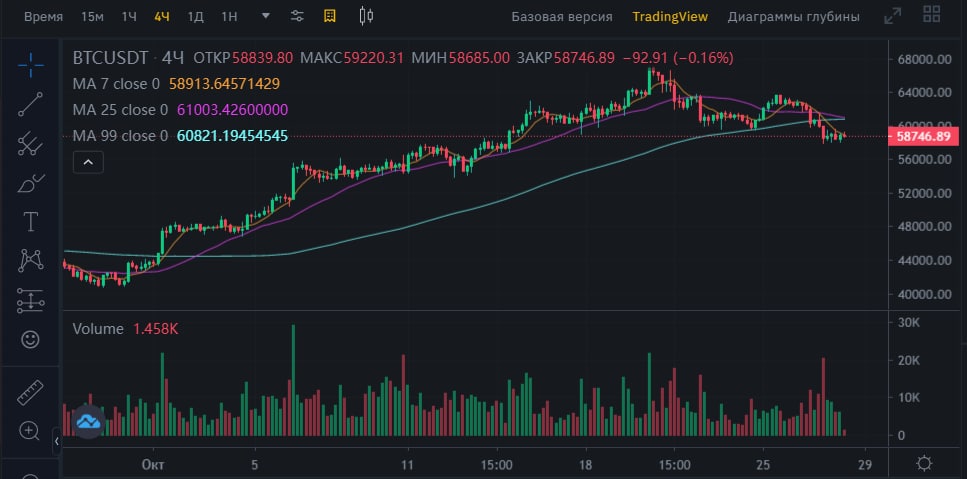
Task: Activate the zoom in tool
Action: (x=30, y=430)
